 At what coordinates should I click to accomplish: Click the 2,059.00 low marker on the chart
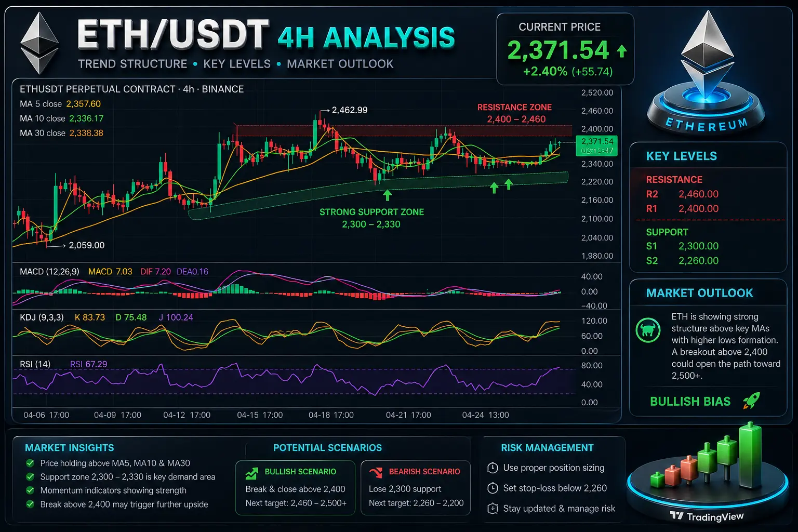(x=87, y=245)
